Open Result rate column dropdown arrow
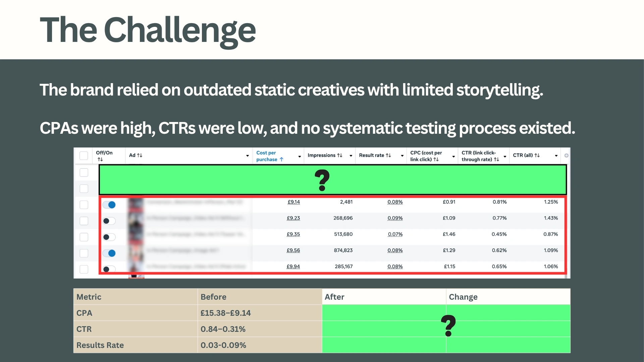 (x=402, y=156)
